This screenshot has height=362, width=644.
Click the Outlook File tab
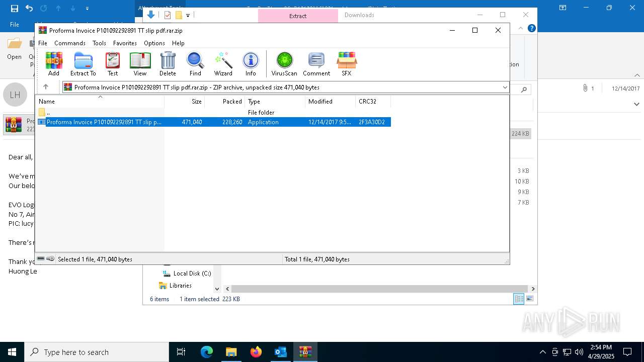(15, 25)
